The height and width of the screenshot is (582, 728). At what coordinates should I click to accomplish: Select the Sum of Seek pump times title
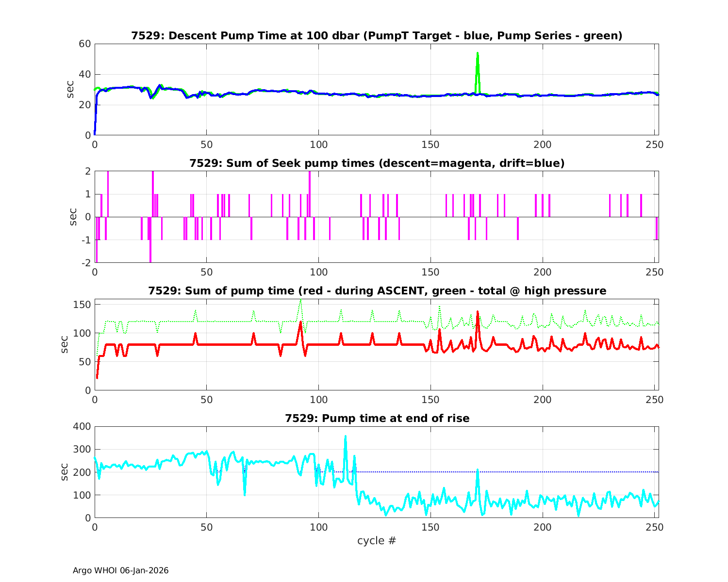coord(377,163)
